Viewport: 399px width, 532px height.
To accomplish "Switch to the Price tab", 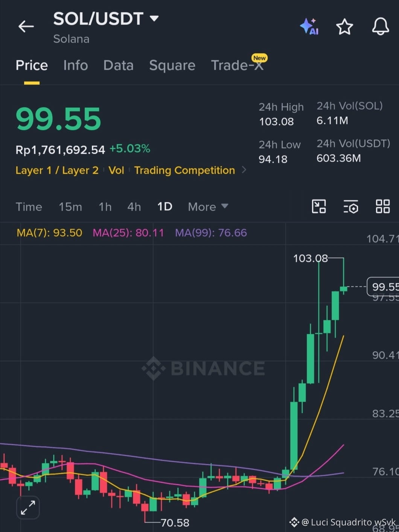I will tap(32, 66).
